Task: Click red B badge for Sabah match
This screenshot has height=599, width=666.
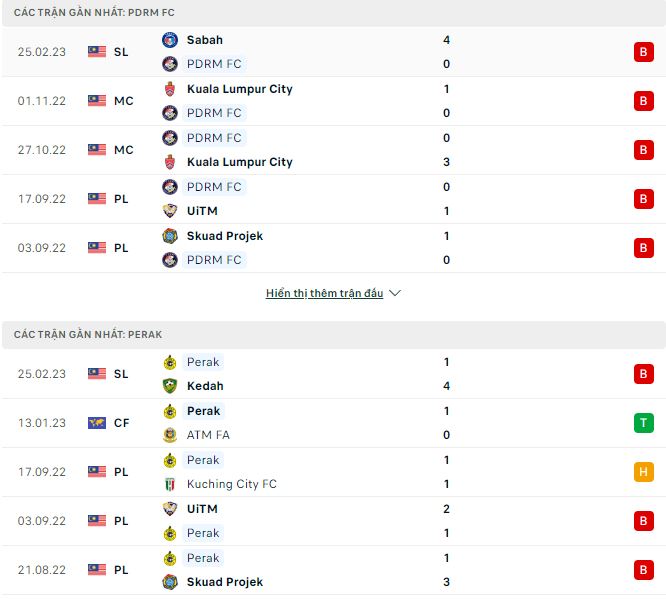Action: pyautogui.click(x=643, y=52)
